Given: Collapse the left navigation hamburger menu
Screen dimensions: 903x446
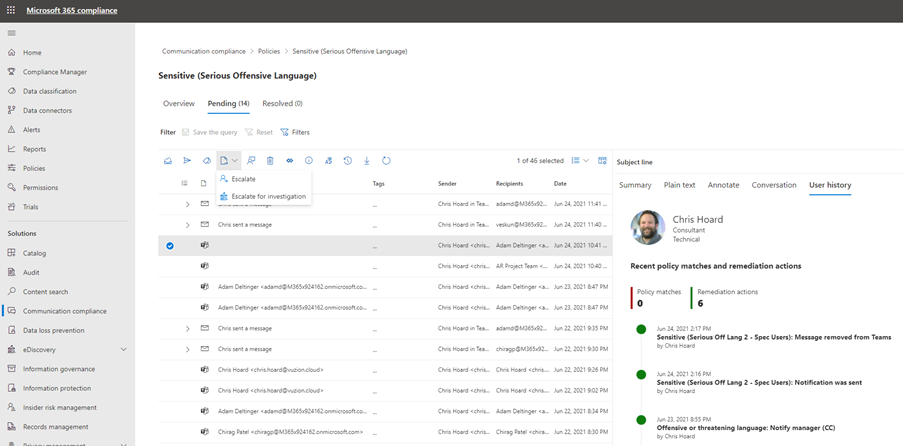Looking at the screenshot, I should click(x=12, y=33).
